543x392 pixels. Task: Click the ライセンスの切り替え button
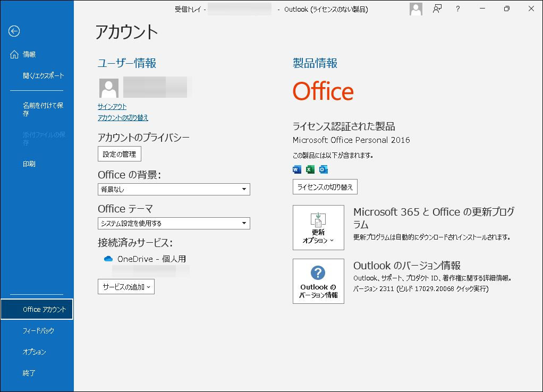coord(325,186)
